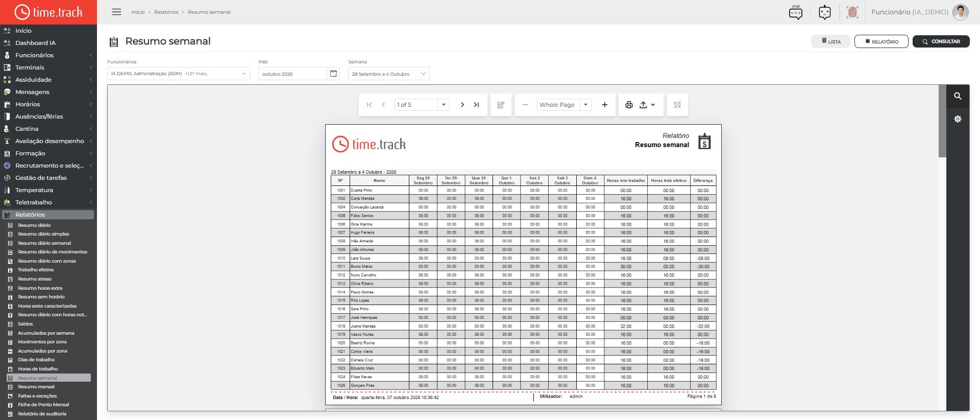This screenshot has width=980, height=420.
Task: Click the time.track logo
Action: point(48,12)
